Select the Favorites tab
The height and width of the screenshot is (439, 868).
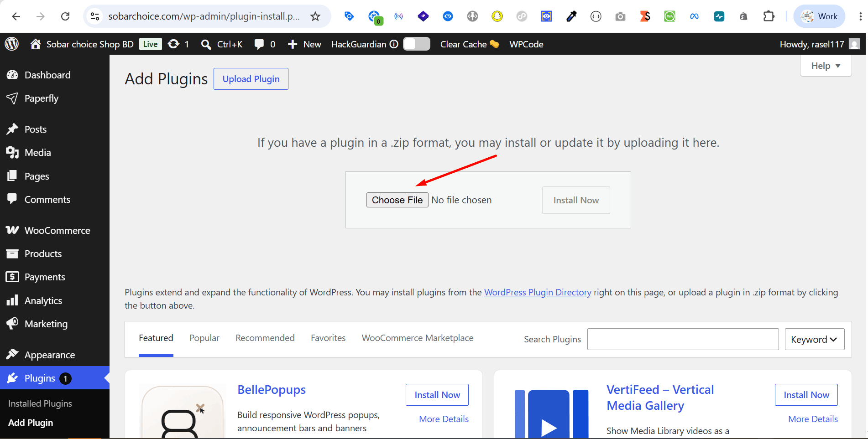click(328, 338)
